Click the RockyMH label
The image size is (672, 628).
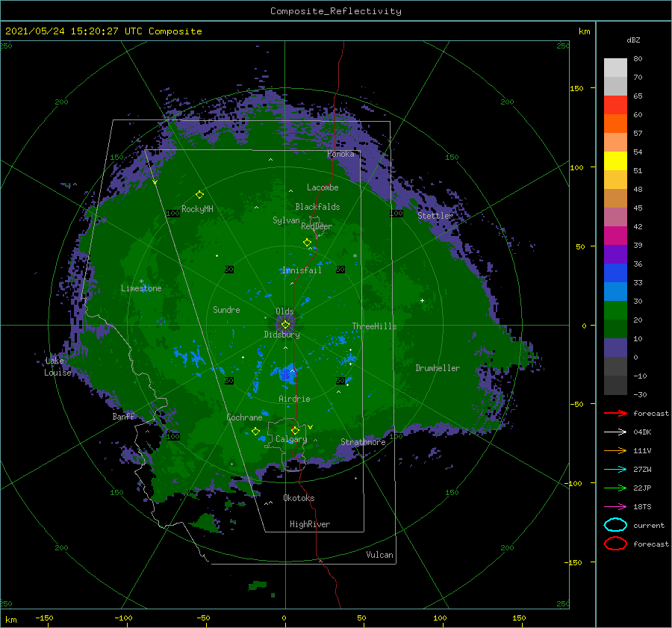[x=197, y=209]
